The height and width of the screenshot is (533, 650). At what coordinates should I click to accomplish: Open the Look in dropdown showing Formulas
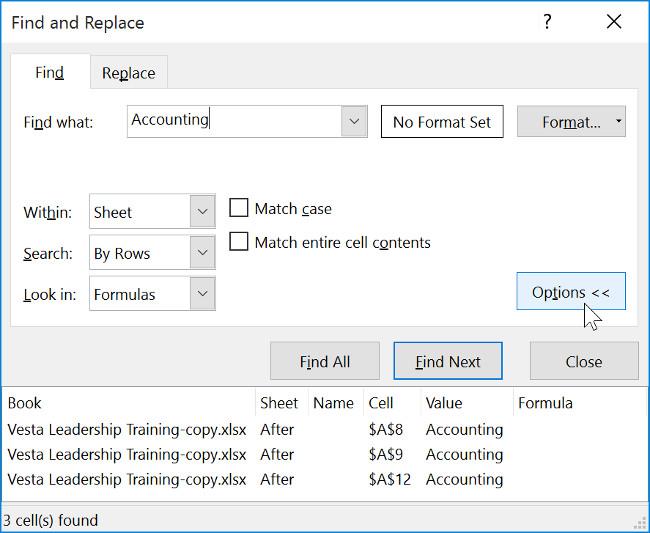click(152, 294)
